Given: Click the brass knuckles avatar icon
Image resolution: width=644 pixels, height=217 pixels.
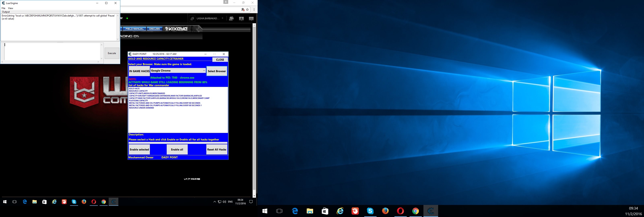Looking at the screenshot, I should coord(192,18).
